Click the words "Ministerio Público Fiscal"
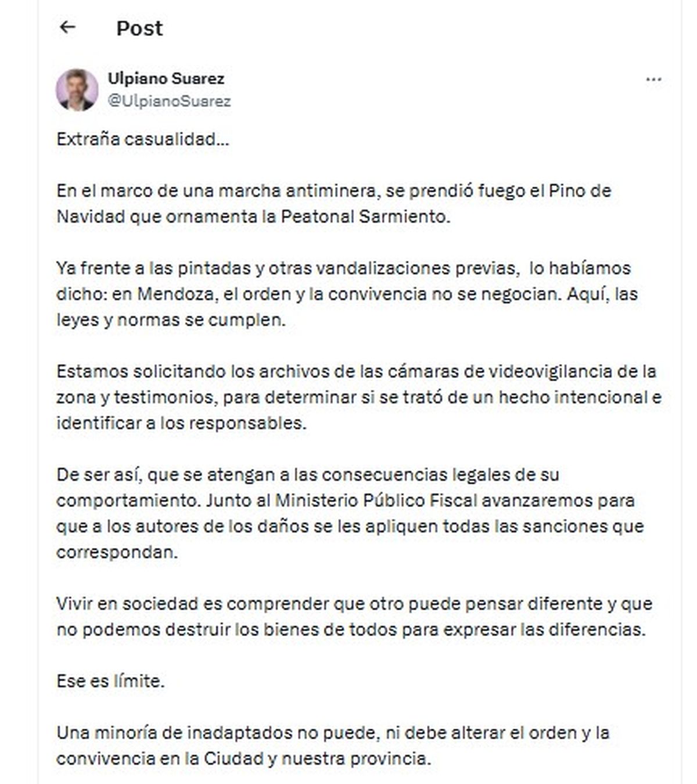The height and width of the screenshot is (784, 697). (x=376, y=500)
